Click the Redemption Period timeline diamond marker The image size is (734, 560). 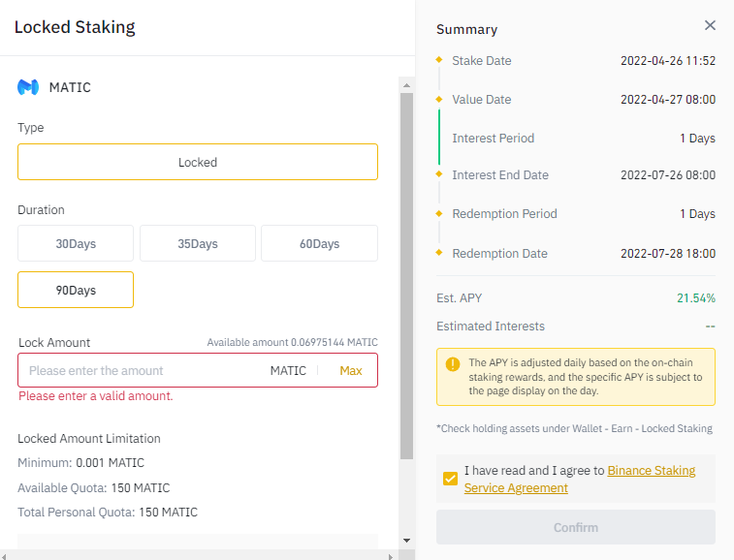click(439, 213)
